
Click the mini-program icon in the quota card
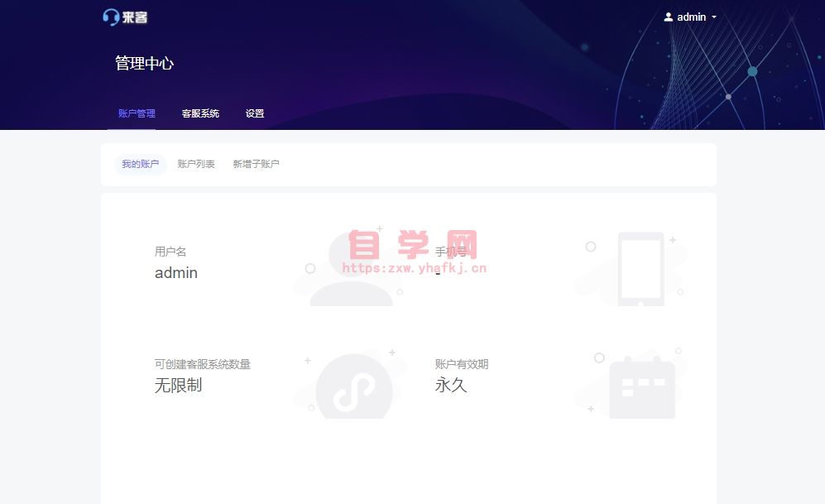tap(354, 387)
